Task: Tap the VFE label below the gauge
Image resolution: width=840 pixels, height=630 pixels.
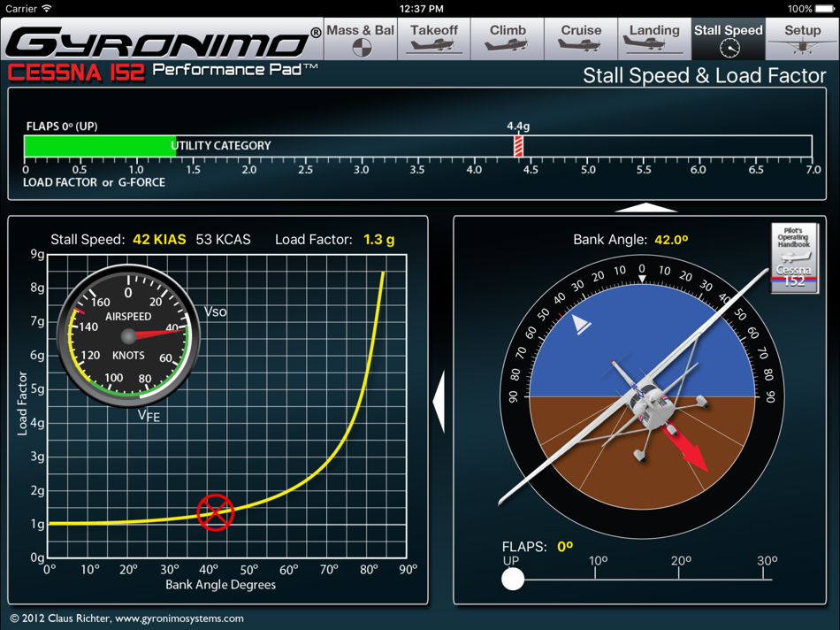Action: [149, 415]
